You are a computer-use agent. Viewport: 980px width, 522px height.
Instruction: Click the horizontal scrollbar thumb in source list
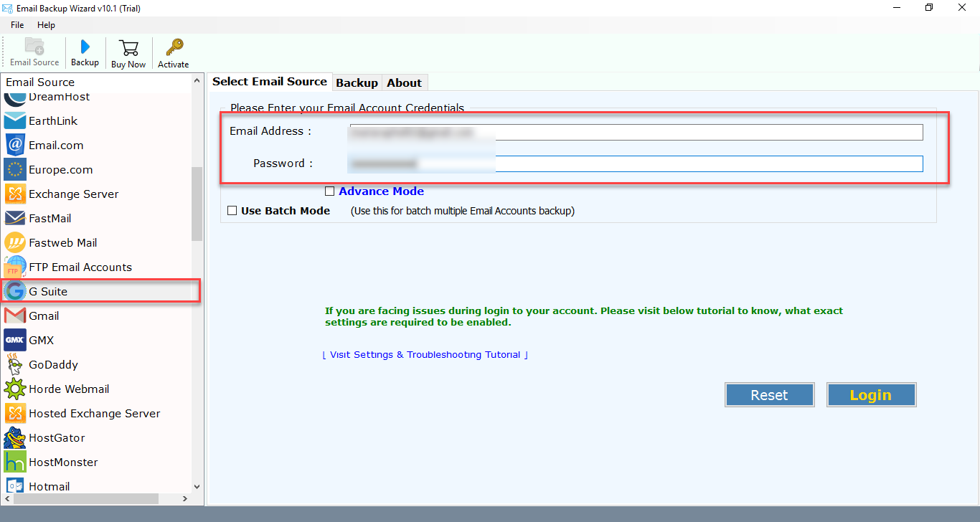pyautogui.click(x=86, y=498)
